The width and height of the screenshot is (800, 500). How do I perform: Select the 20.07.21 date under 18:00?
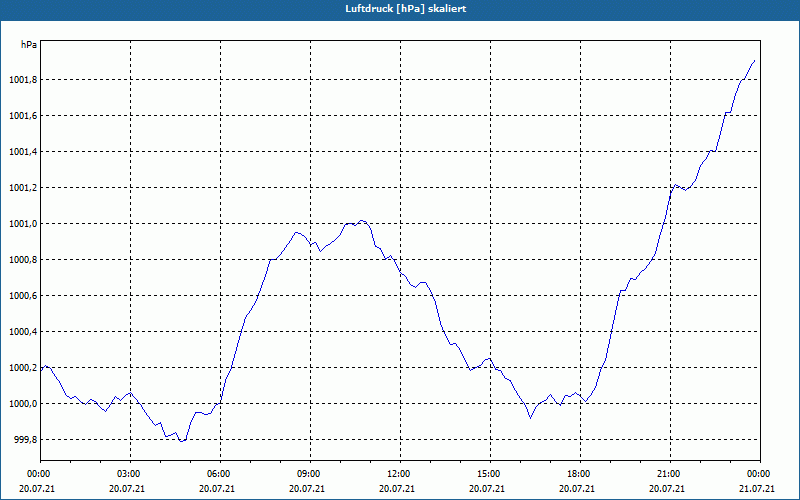[x=577, y=488]
